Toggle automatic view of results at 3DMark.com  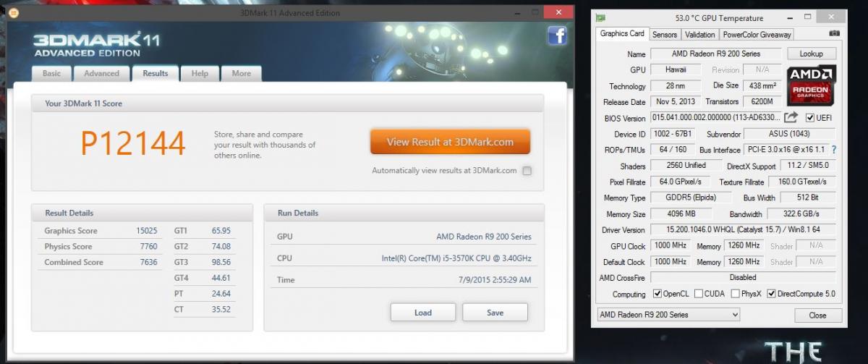point(527,171)
